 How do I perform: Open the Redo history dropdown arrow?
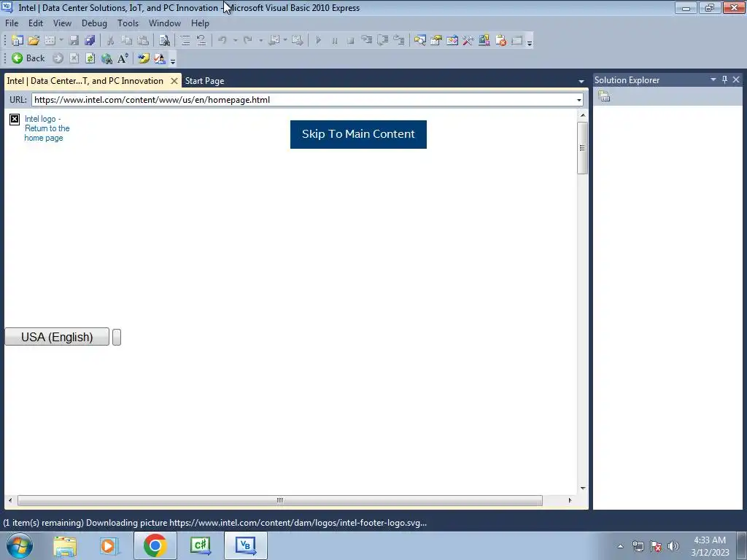coord(260,41)
